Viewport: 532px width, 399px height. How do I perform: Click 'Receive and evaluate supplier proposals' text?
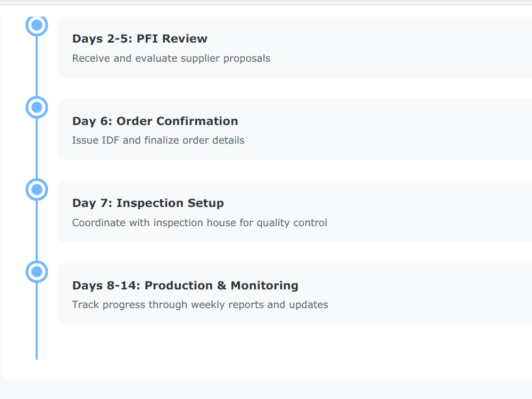[x=171, y=59]
